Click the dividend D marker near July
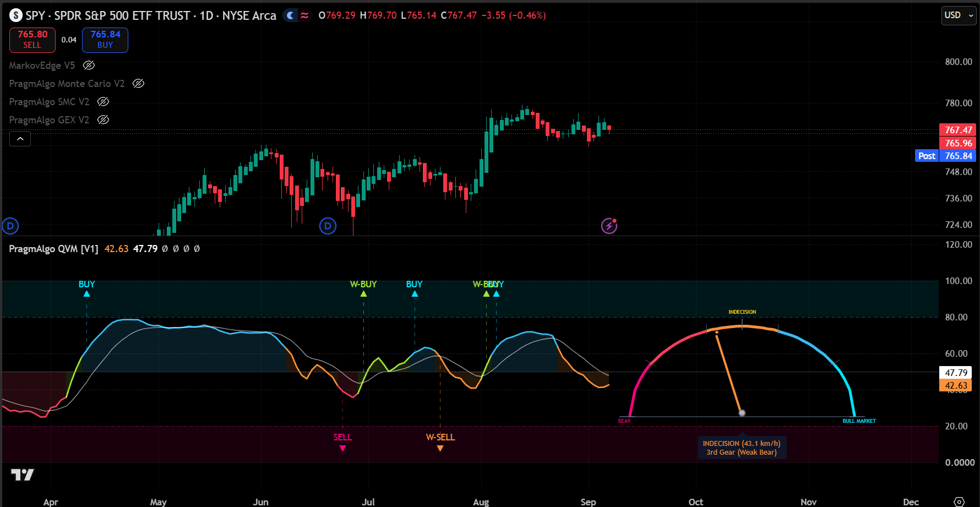The width and height of the screenshot is (980, 507). click(x=328, y=226)
